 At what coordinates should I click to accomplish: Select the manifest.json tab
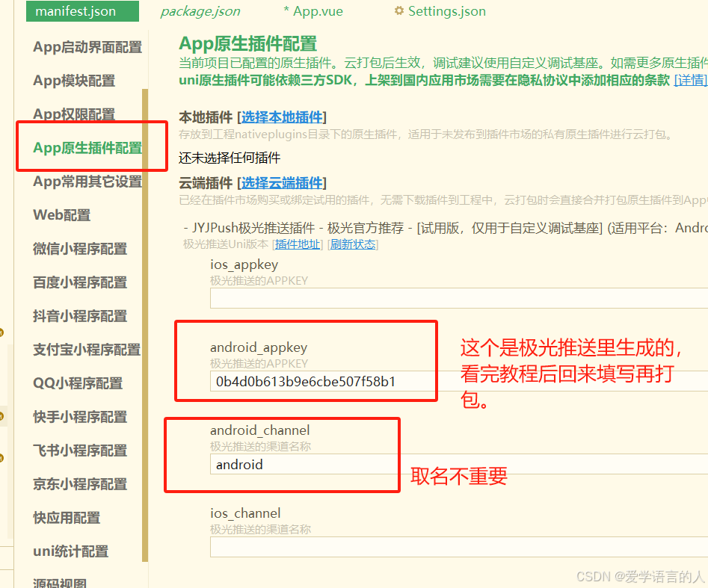[81, 11]
